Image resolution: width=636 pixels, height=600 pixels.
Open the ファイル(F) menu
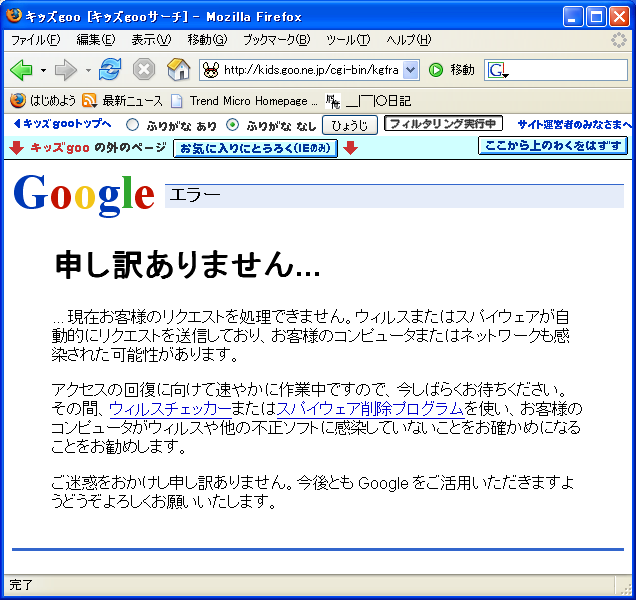36,40
